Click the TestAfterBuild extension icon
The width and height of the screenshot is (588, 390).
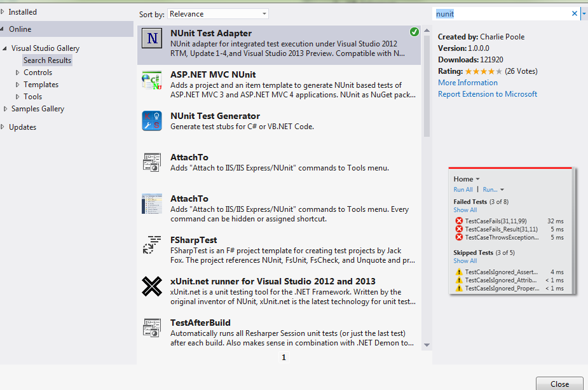pyautogui.click(x=152, y=328)
